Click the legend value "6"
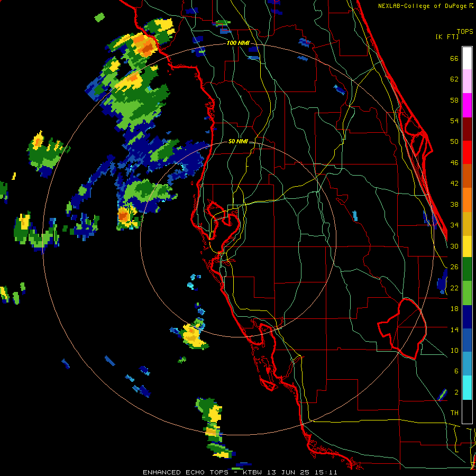 click(x=456, y=371)
